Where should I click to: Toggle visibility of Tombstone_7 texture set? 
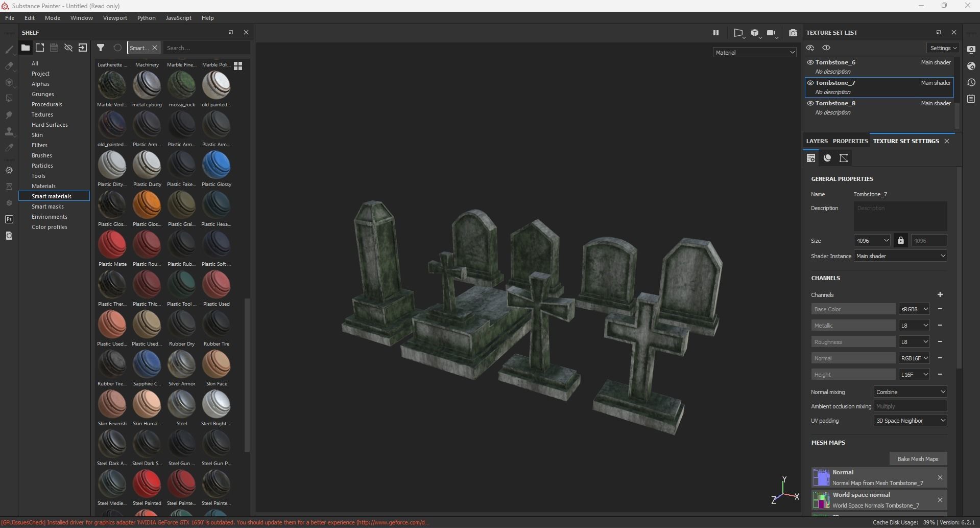pyautogui.click(x=810, y=83)
